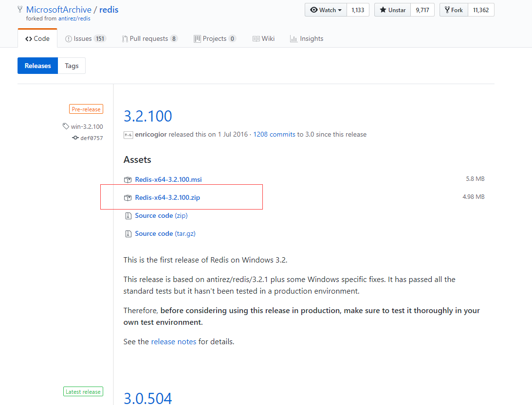
Task: Open the def0757 commit link
Action: (92, 138)
